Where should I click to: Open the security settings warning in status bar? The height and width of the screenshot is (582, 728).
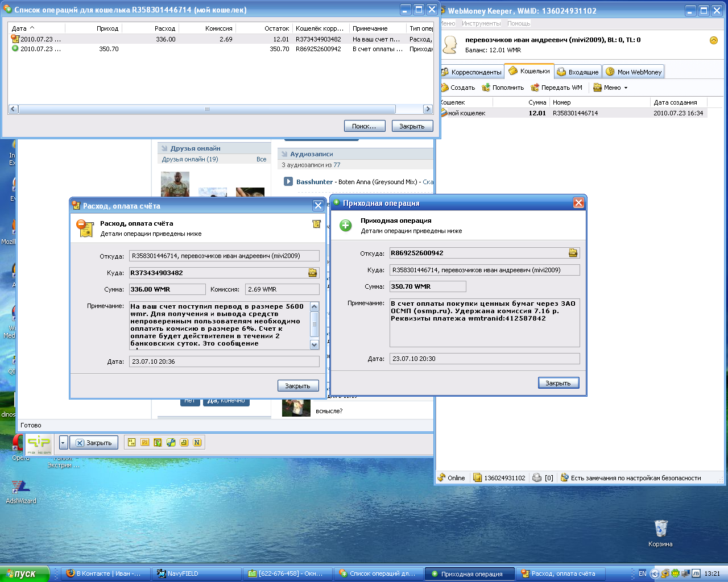coord(630,478)
